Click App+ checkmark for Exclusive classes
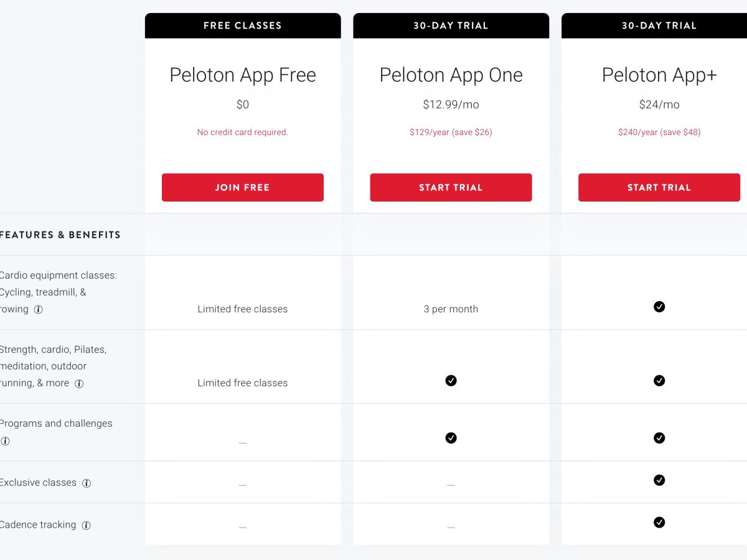This screenshot has height=560, width=747. pos(659,480)
